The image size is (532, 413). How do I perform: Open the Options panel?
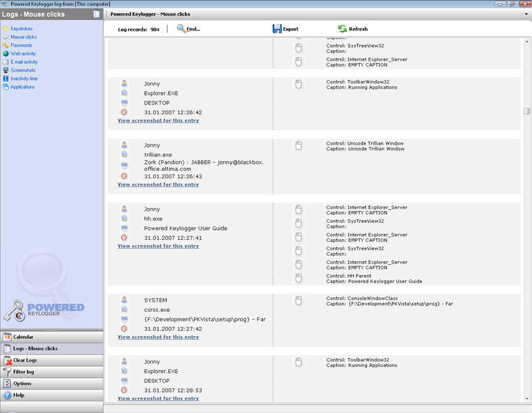pos(51,383)
